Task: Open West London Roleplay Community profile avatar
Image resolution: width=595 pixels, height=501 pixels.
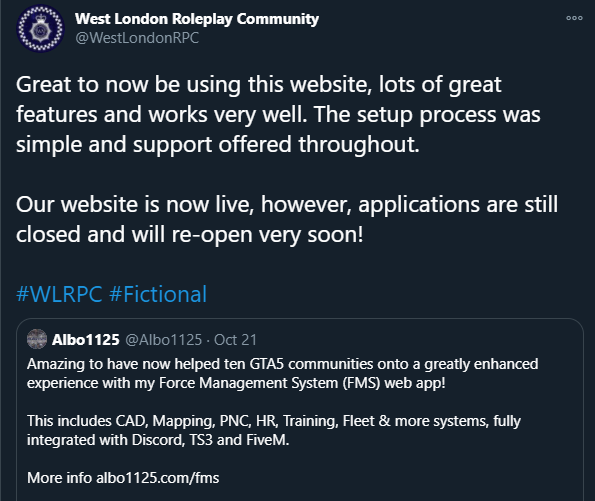Action: tap(40, 28)
